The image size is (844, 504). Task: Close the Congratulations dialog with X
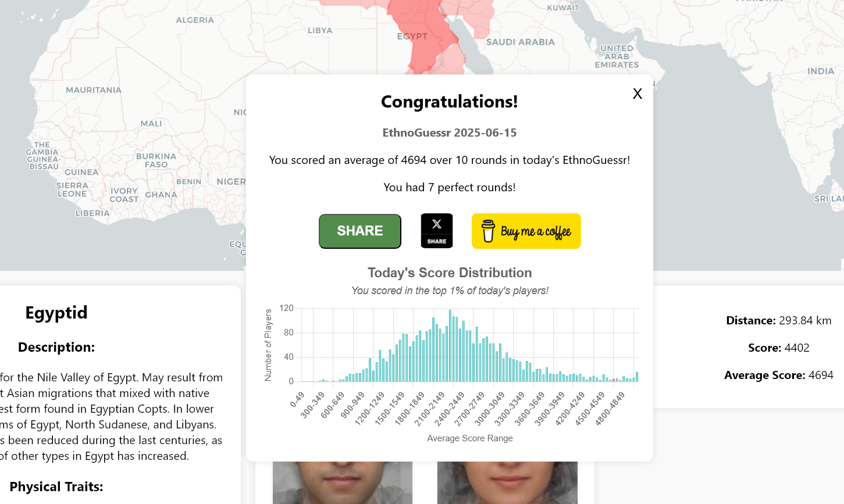638,94
